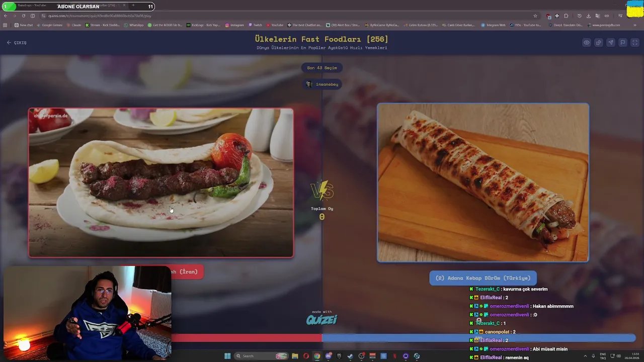Open the Claude bookmark
644x362 pixels.
pyautogui.click(x=74, y=25)
